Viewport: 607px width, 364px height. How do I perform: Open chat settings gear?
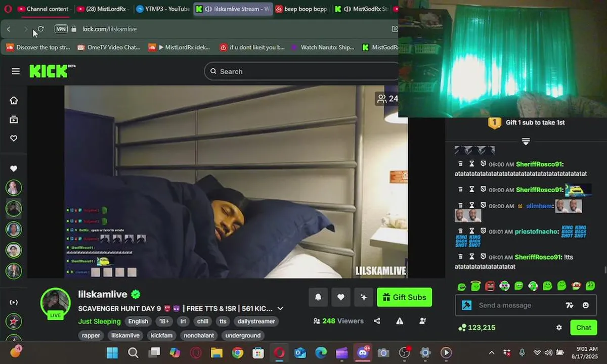click(559, 328)
